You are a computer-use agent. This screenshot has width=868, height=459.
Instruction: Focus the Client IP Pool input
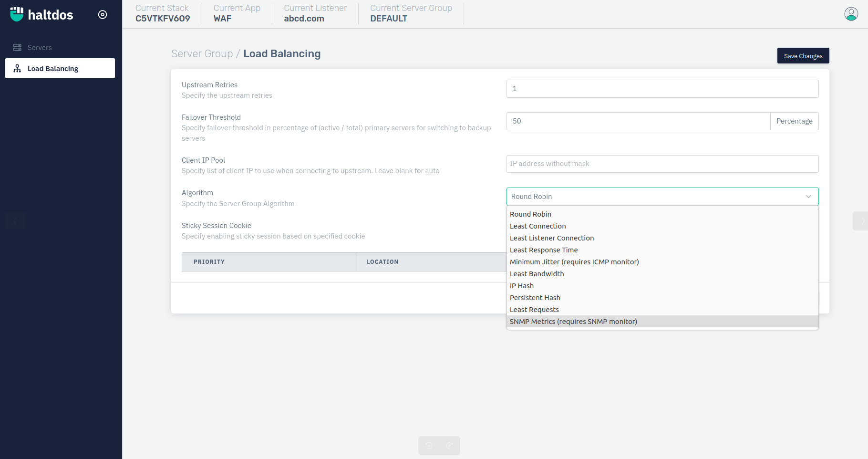pos(662,164)
